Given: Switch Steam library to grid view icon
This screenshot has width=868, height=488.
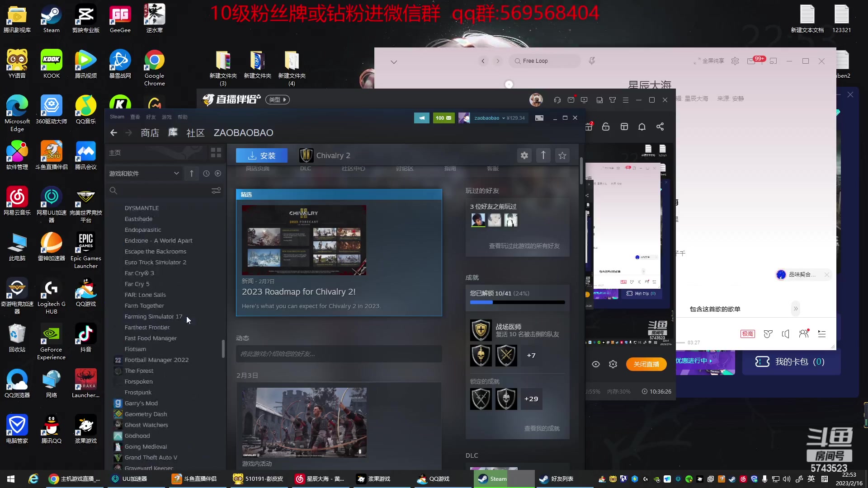Looking at the screenshot, I should pyautogui.click(x=216, y=153).
